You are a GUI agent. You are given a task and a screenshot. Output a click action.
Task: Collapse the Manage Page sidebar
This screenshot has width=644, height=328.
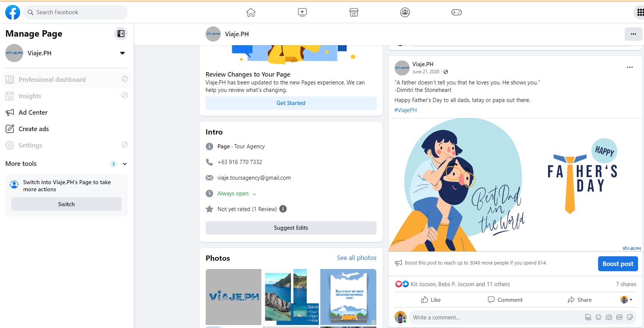pos(121,34)
